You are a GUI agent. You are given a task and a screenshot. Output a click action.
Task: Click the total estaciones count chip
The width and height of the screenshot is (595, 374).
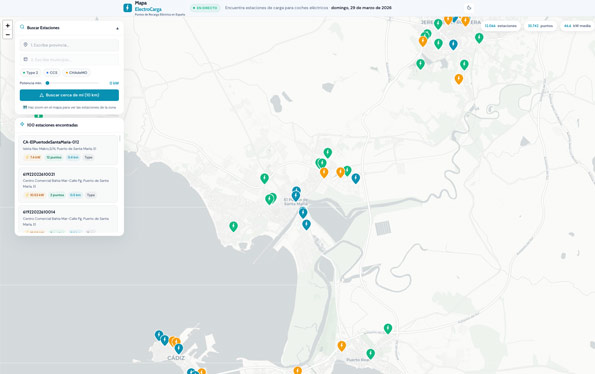pos(501,26)
